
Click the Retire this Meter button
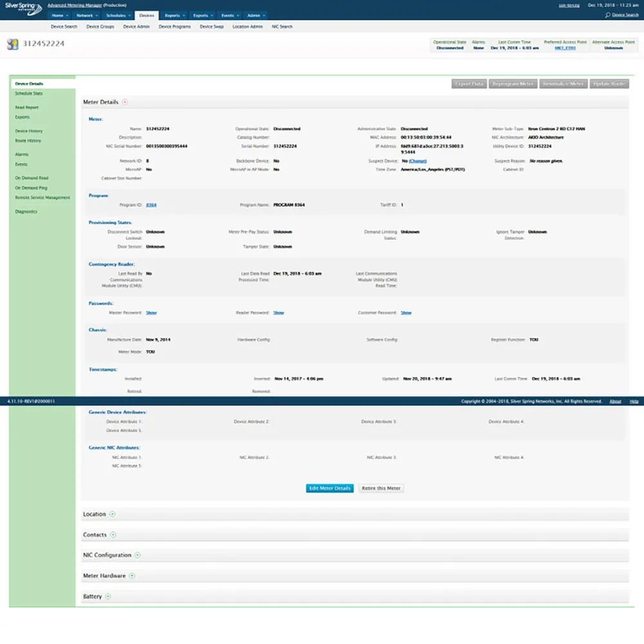[381, 488]
